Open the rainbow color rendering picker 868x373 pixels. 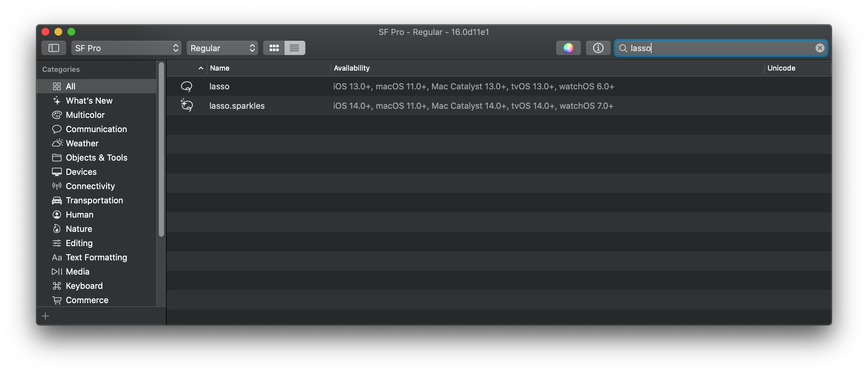click(568, 48)
